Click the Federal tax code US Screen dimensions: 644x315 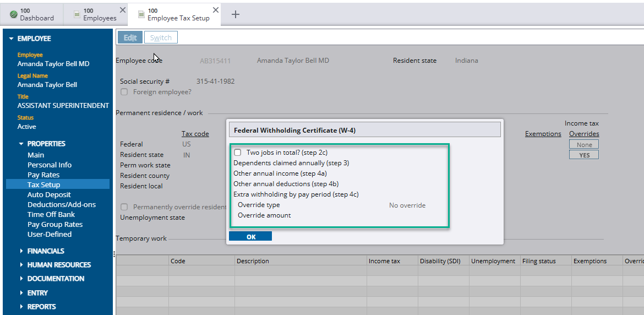click(187, 145)
